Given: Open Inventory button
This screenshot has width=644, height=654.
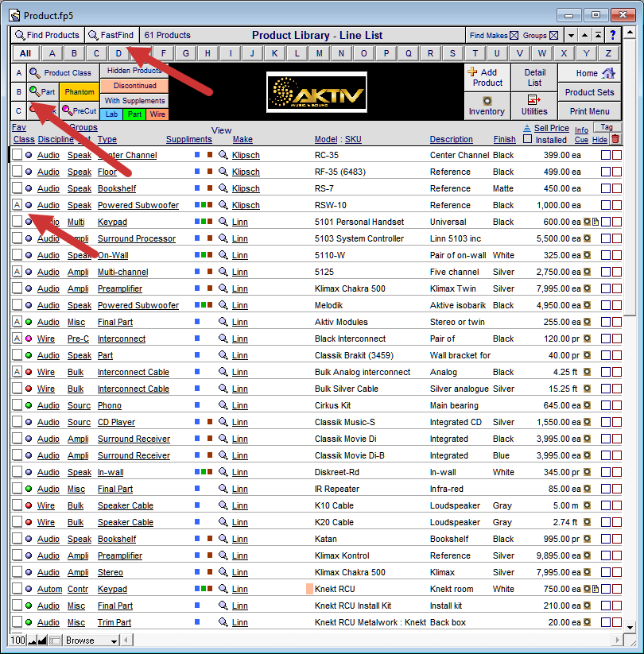Looking at the screenshot, I should 487,106.
